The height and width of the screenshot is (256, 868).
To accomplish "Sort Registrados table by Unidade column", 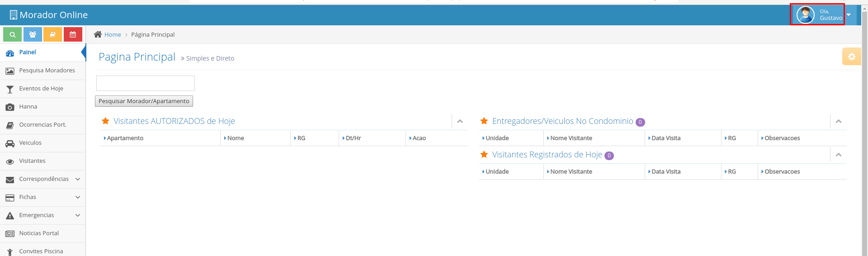I will tap(511, 171).
